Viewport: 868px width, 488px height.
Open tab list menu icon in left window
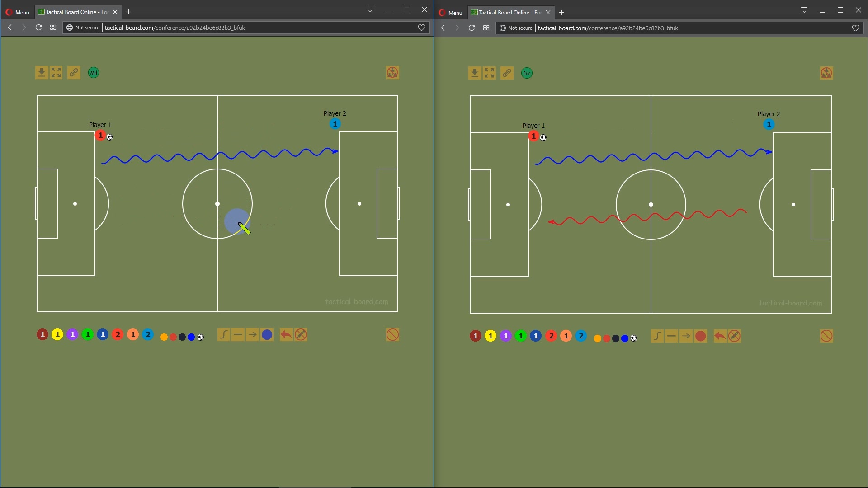tap(370, 9)
